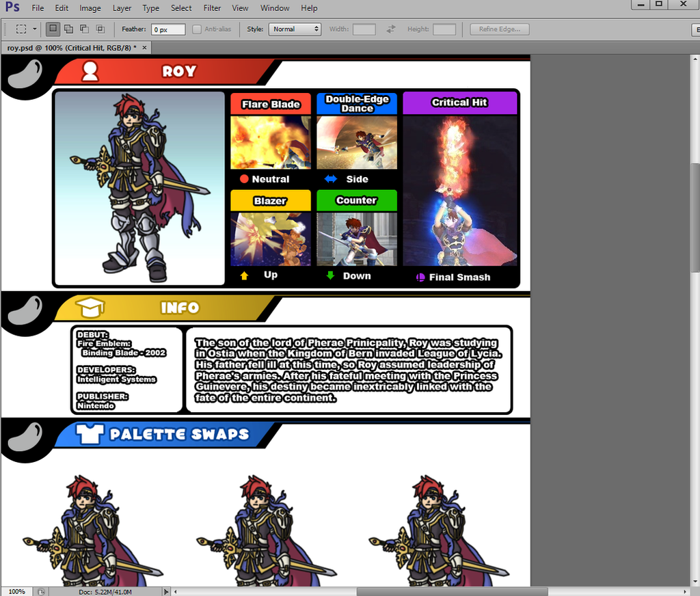700x596 pixels.
Task: Click the Rectangular Marquee tool preset icon
Action: [21, 29]
